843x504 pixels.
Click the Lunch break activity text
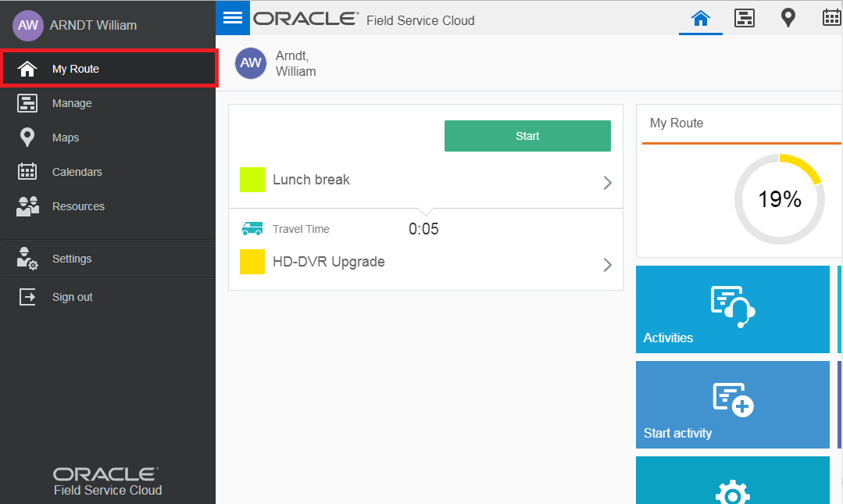[x=311, y=180]
